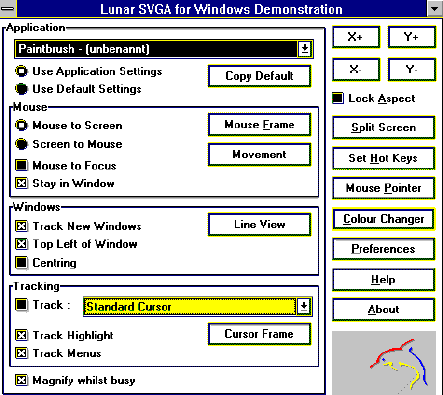Image resolution: width=443 pixels, height=395 pixels.
Task: Toggle Top Left of Window checkbox
Action: [22, 244]
